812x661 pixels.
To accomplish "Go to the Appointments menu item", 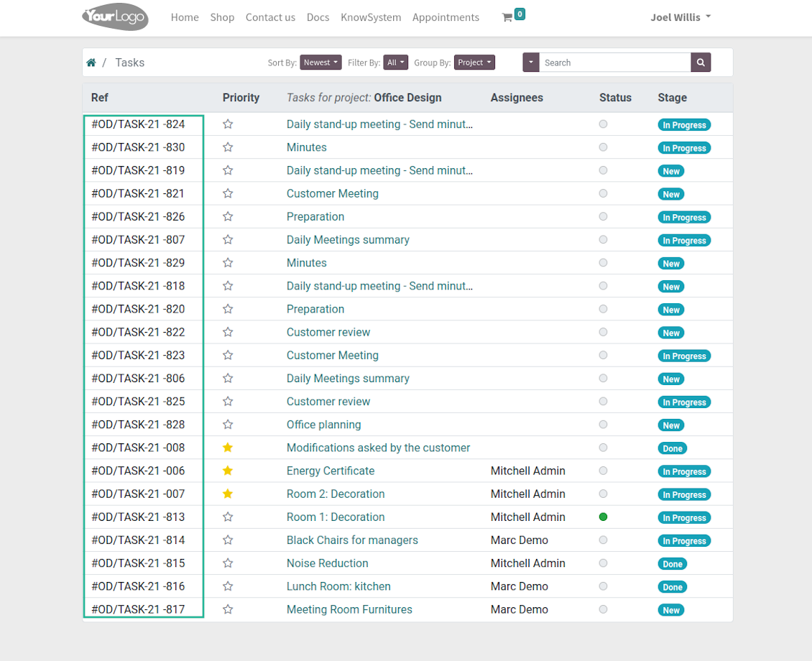I will 446,17.
